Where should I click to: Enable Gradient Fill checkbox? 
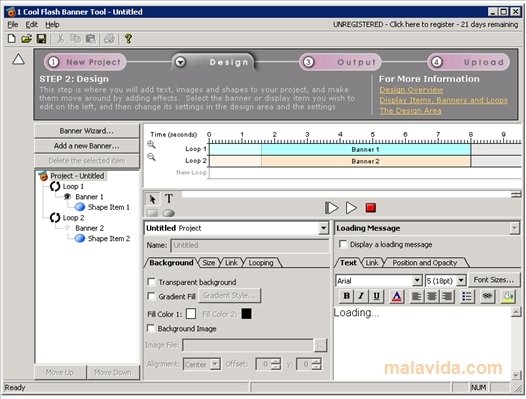tap(151, 296)
